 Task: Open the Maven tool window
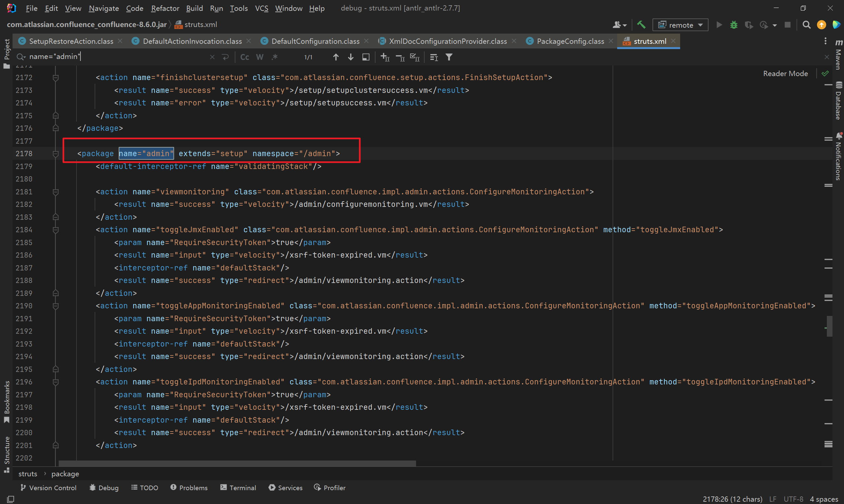pyautogui.click(x=839, y=55)
